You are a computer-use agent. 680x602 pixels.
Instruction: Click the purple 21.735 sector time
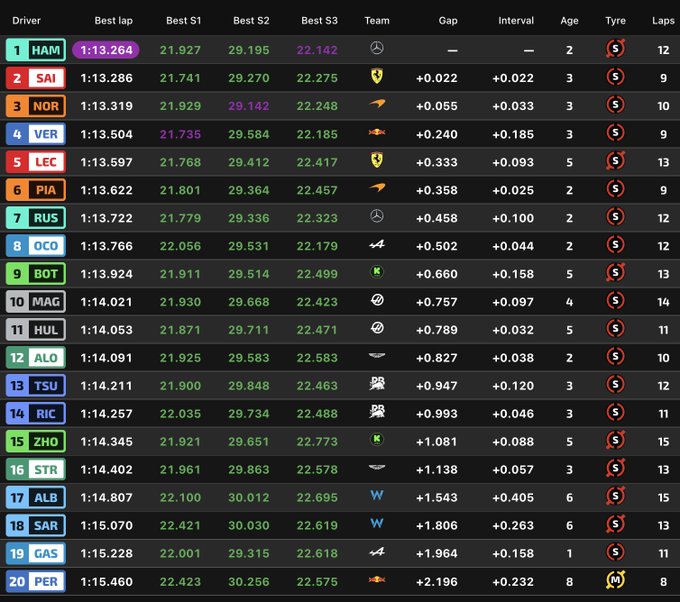(180, 134)
